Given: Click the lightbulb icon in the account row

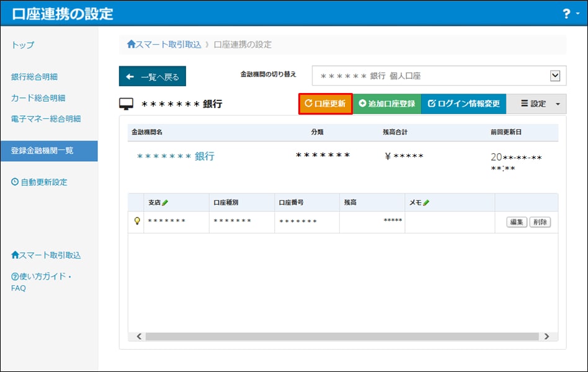Looking at the screenshot, I should click(137, 221).
